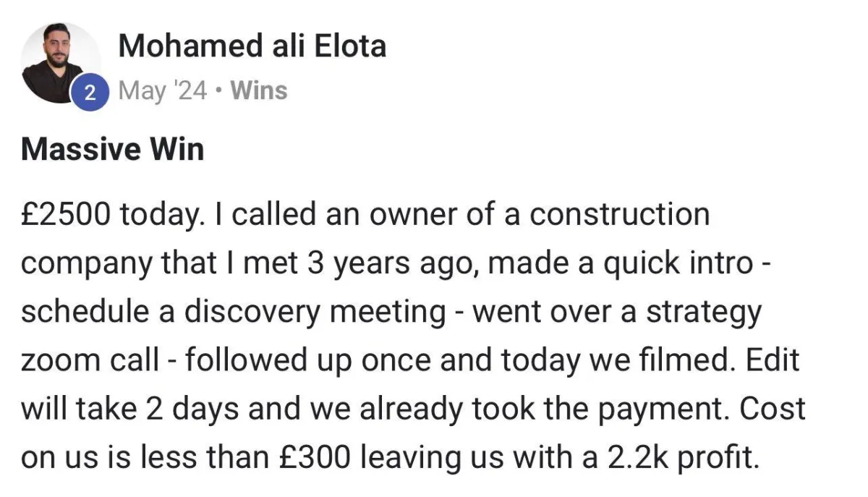Click the bullet separator before Wins

pyautogui.click(x=219, y=92)
